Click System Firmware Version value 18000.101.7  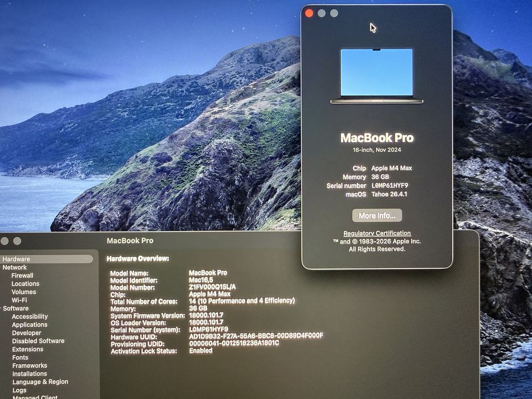pyautogui.click(x=206, y=315)
